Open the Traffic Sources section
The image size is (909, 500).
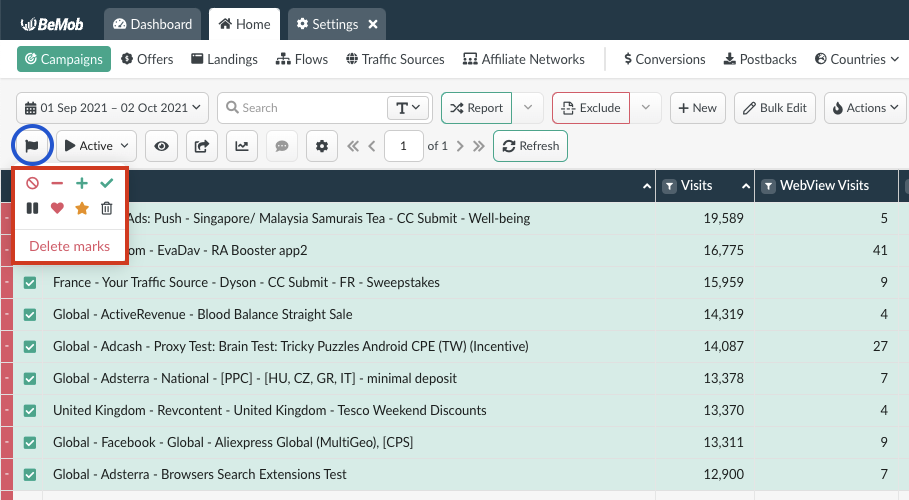point(395,59)
